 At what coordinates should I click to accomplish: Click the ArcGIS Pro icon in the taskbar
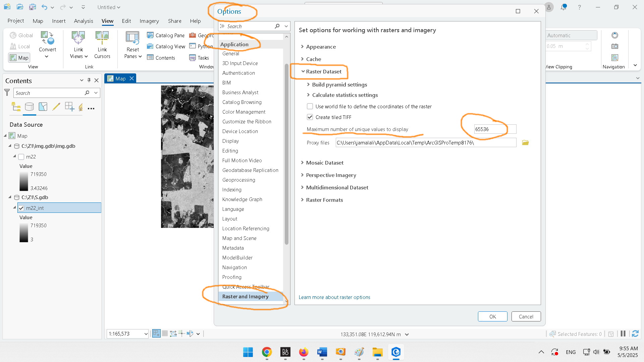396,352
